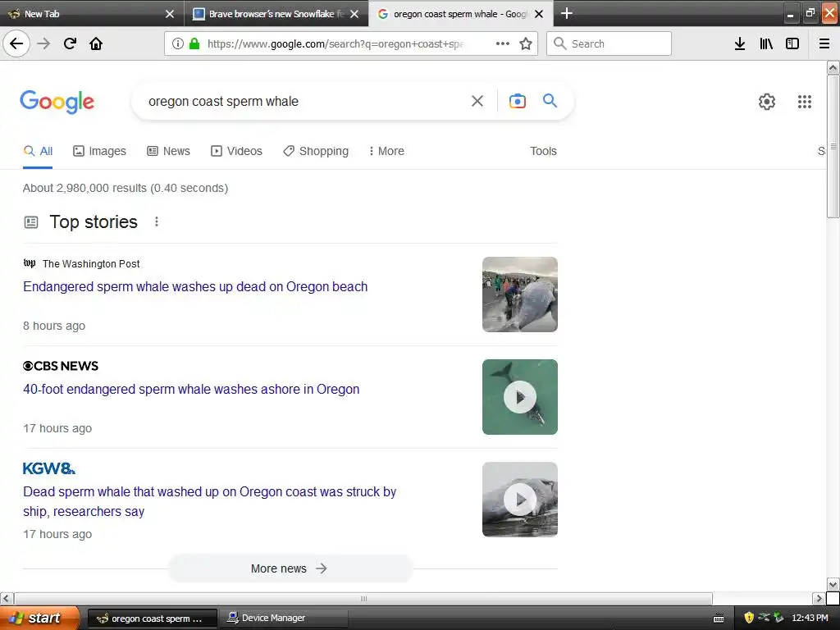Open the Windows start menu
This screenshot has height=630, width=840.
click(x=39, y=618)
